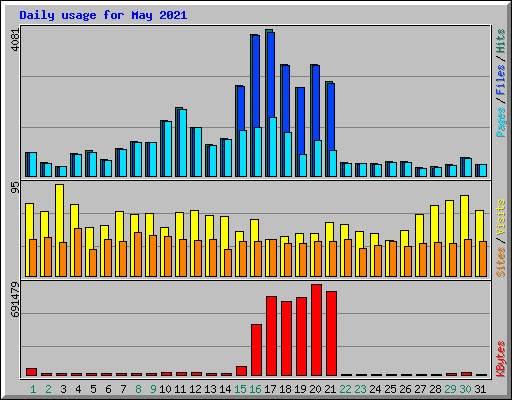512x400 pixels.
Task: Click day 17 on the x-axis
Action: pyautogui.click(x=270, y=389)
